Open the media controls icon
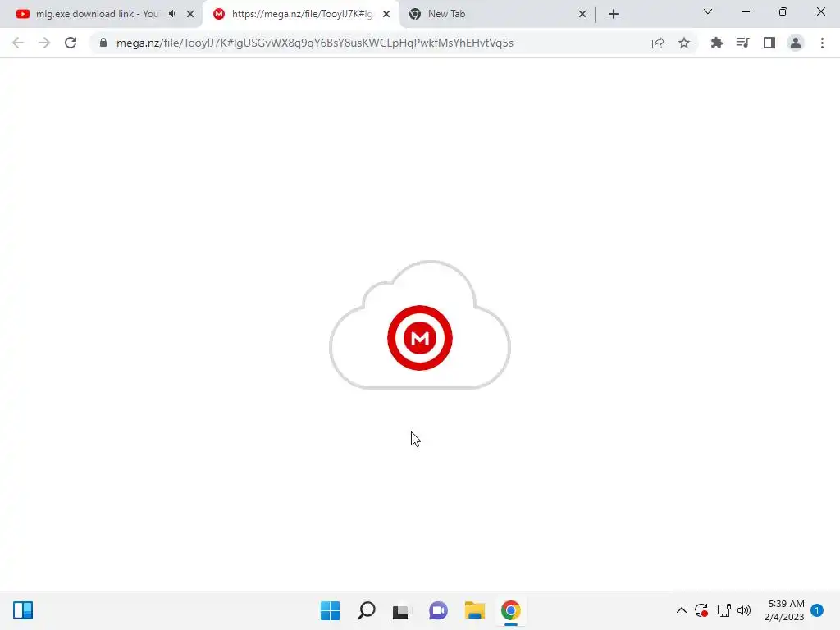The width and height of the screenshot is (840, 630). pyautogui.click(x=742, y=43)
